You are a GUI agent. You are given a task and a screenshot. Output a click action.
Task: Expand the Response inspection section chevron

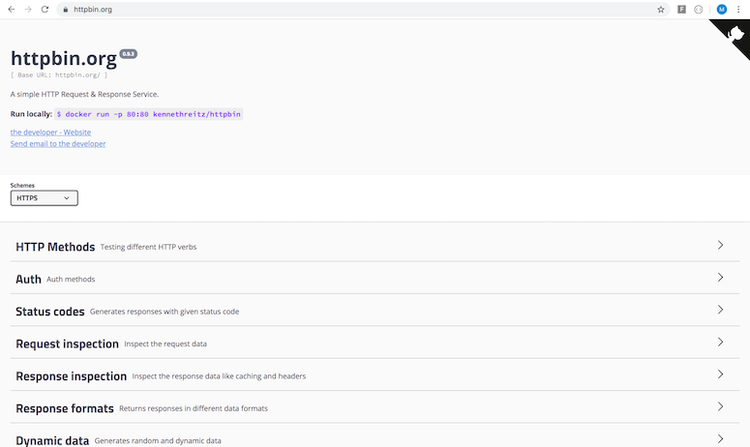tap(720, 374)
